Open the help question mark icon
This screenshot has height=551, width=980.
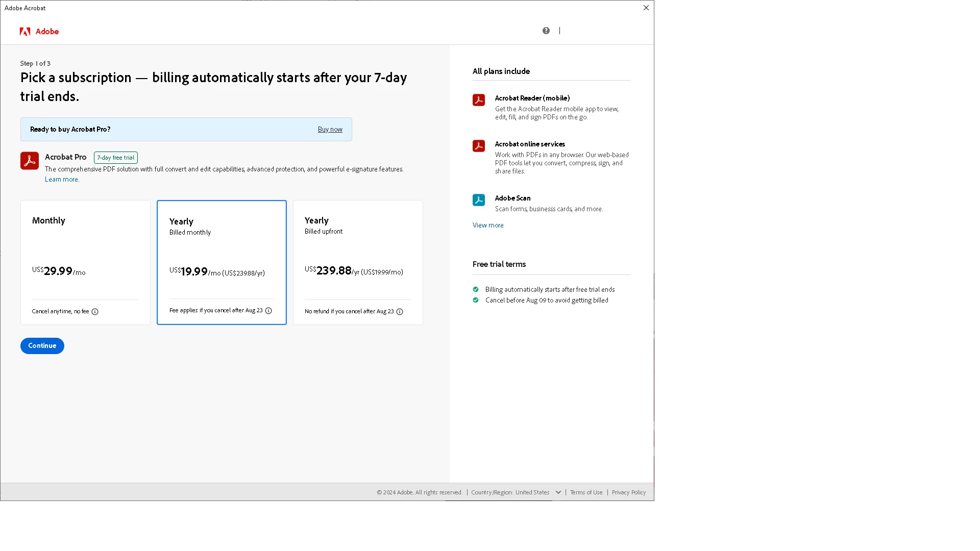point(546,31)
